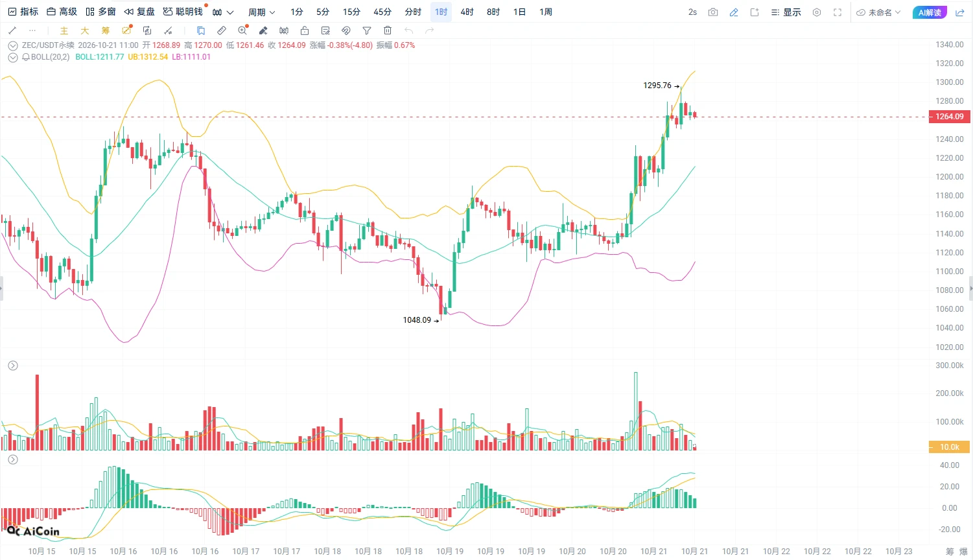Toggle the 主 main-force indicator
The image size is (973, 560).
(64, 30)
